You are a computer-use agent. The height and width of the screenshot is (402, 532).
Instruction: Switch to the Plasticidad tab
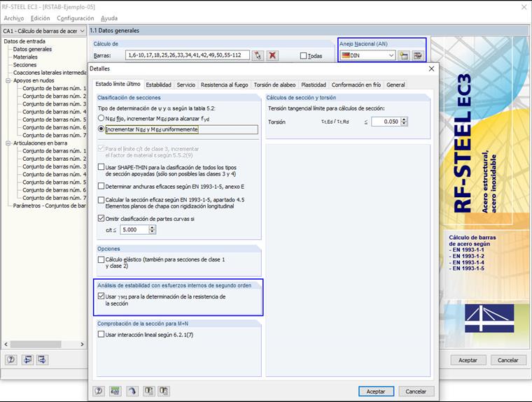pyautogui.click(x=314, y=85)
